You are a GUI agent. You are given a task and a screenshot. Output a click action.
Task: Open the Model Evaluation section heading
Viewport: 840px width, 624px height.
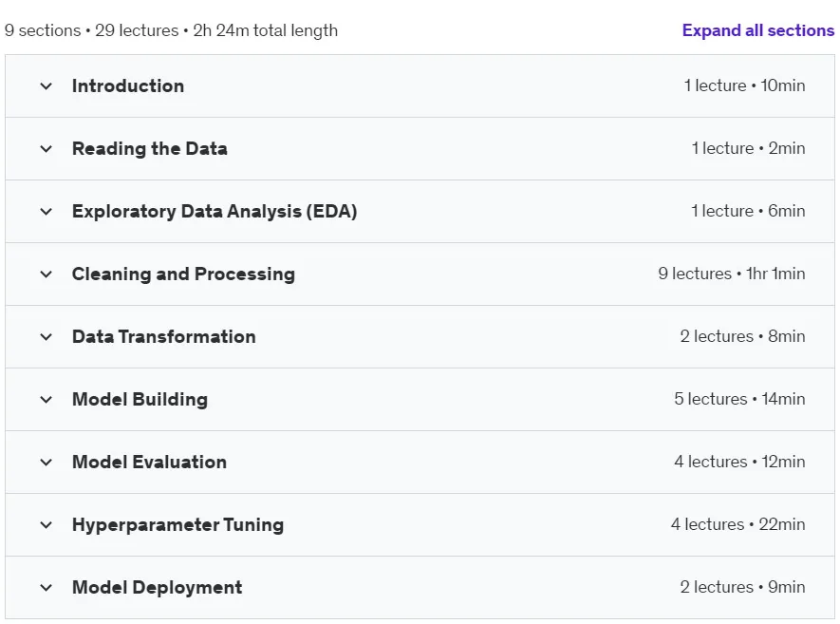[149, 463]
